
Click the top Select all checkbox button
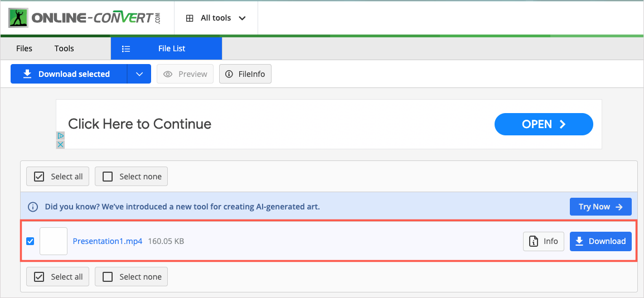point(57,177)
